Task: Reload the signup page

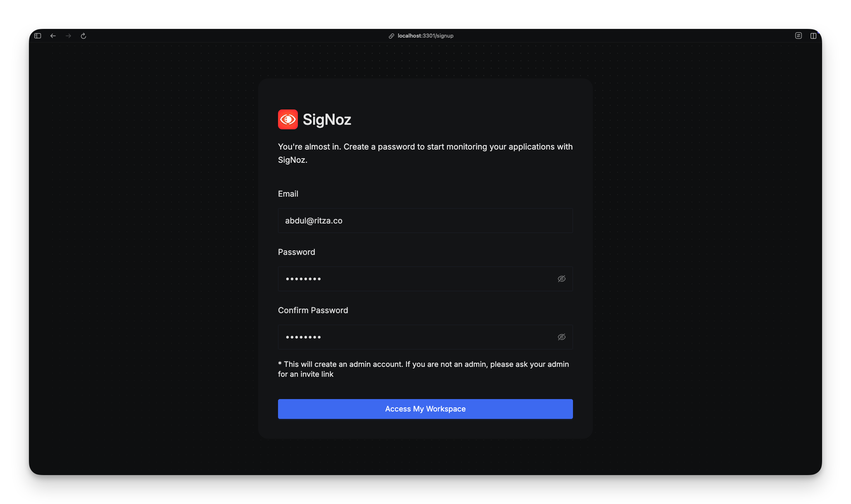Action: [x=83, y=36]
